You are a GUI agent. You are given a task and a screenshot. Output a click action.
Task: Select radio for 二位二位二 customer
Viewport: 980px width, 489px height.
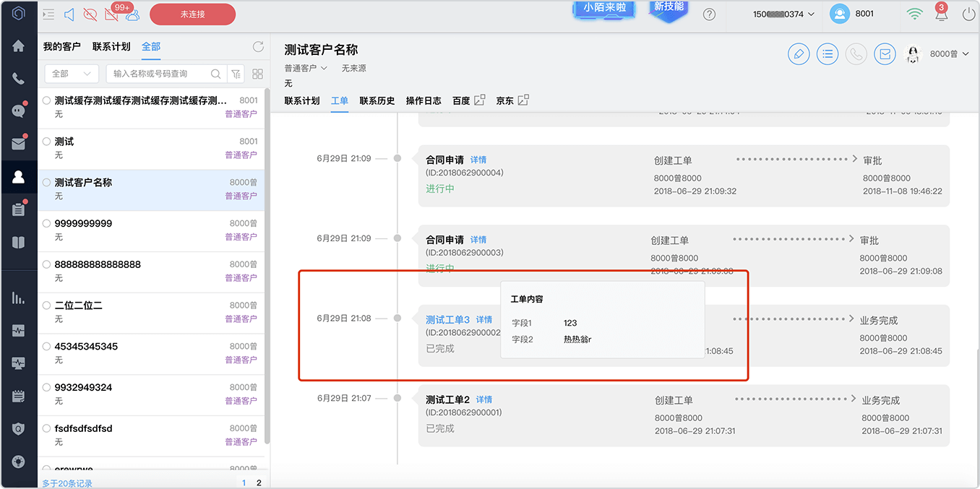point(46,306)
